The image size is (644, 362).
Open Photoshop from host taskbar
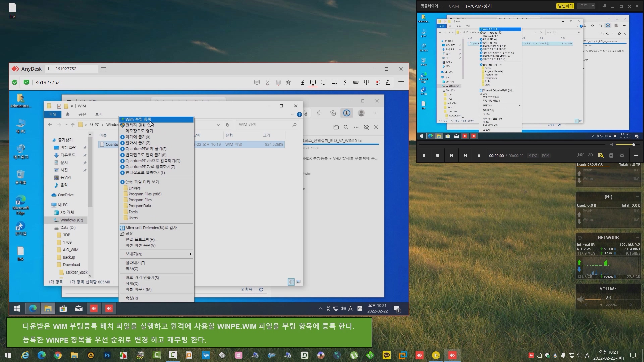(x=107, y=355)
